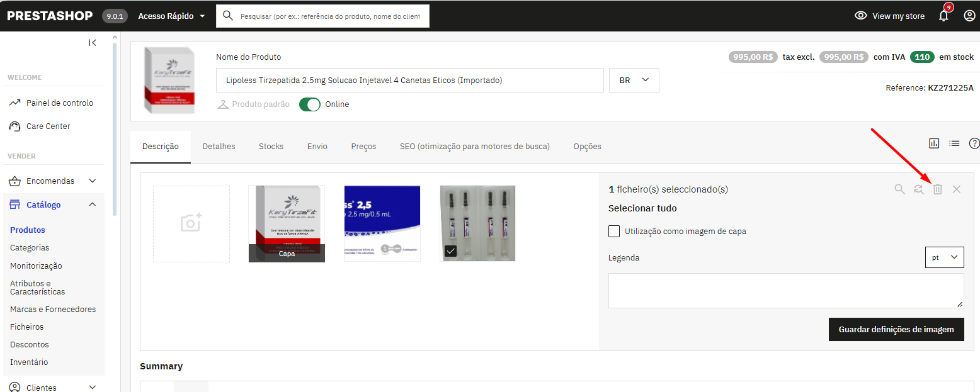980x392 pixels.
Task: Open the help question mark icon
Action: (974, 143)
